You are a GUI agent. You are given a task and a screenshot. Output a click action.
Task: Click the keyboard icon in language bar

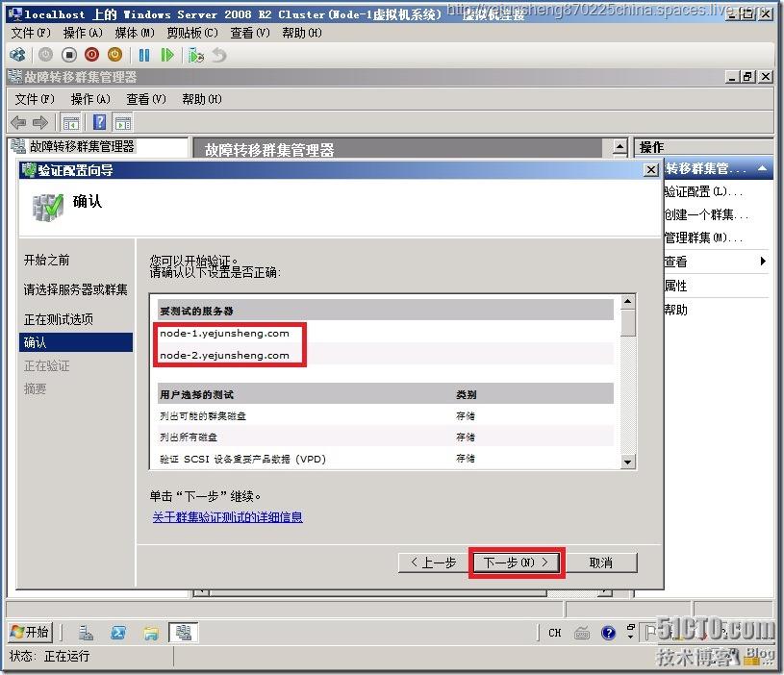coord(581,634)
